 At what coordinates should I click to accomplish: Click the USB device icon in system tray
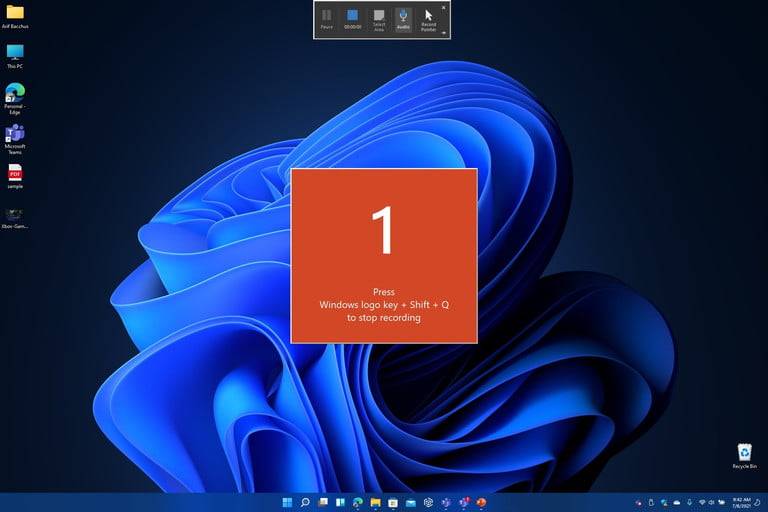(x=651, y=503)
